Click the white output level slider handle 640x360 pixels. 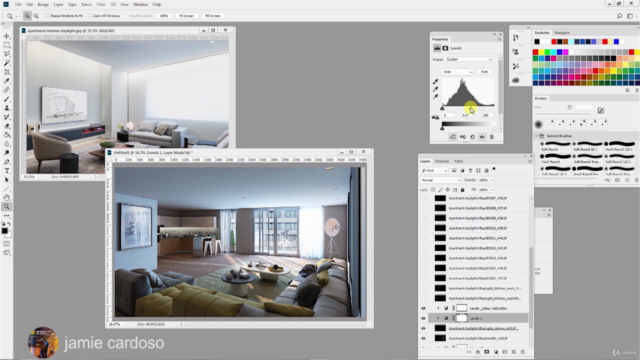pyautogui.click(x=494, y=129)
